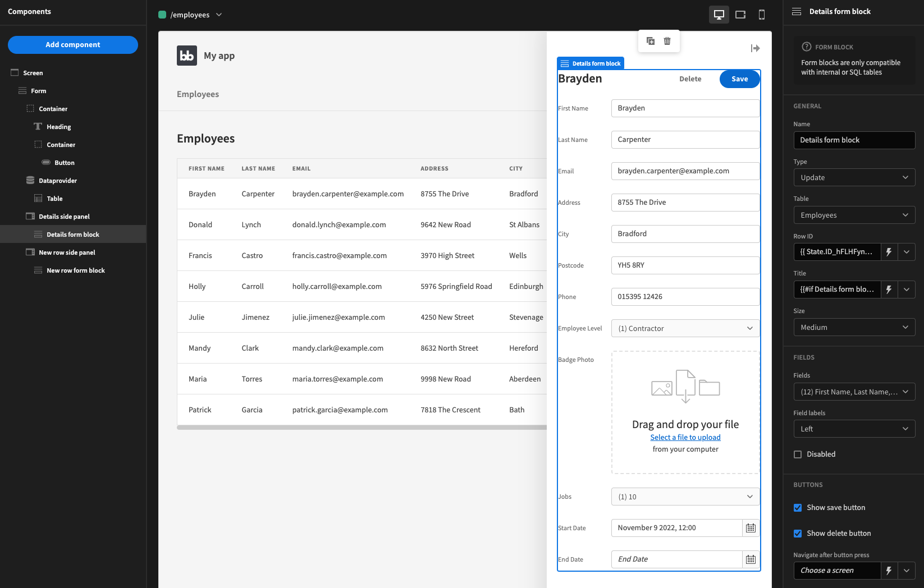
Task: Close side panel with arrow icon
Action: (755, 48)
